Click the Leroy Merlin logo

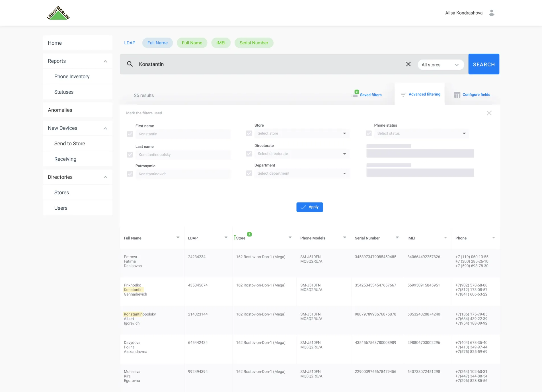[x=58, y=13]
